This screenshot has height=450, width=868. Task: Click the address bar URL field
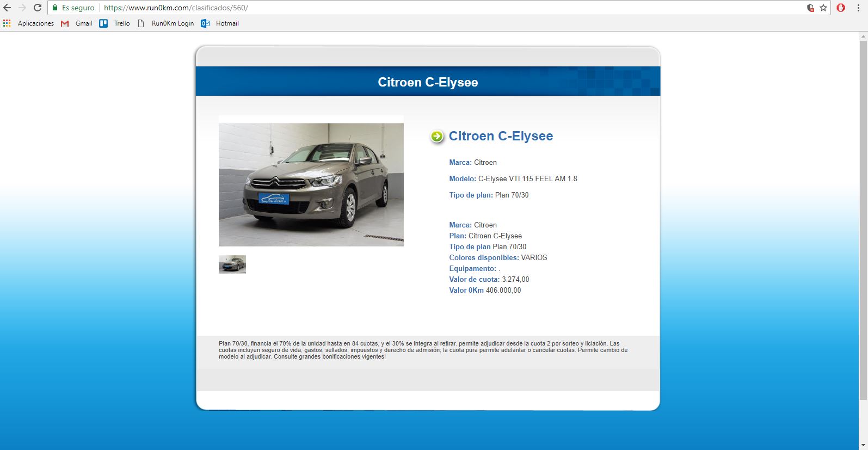(x=435, y=8)
